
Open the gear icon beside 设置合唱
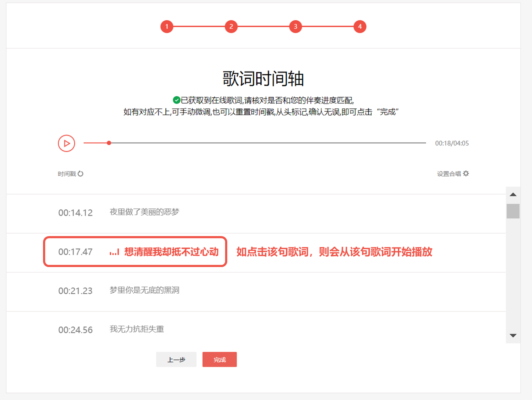[x=467, y=174]
